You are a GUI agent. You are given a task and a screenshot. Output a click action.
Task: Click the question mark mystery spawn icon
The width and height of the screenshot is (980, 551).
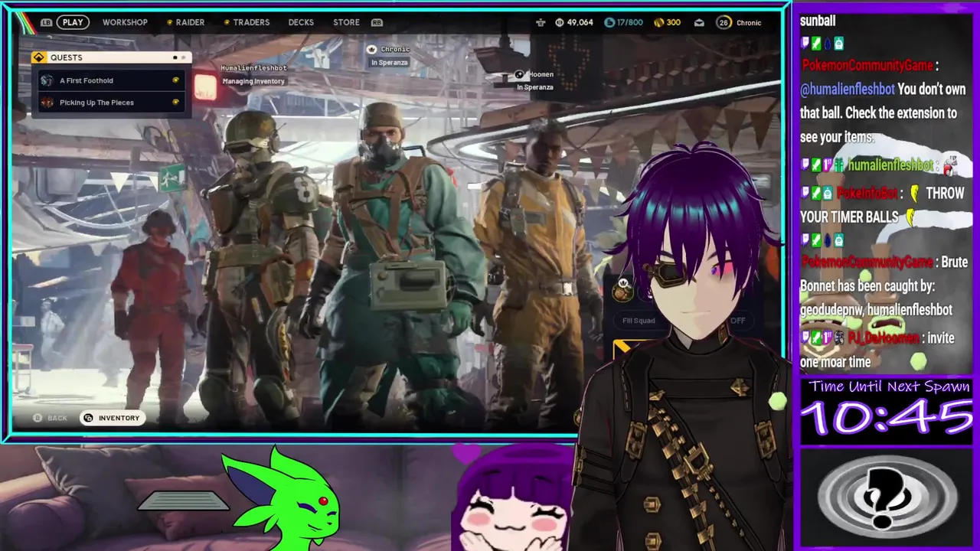point(887,498)
